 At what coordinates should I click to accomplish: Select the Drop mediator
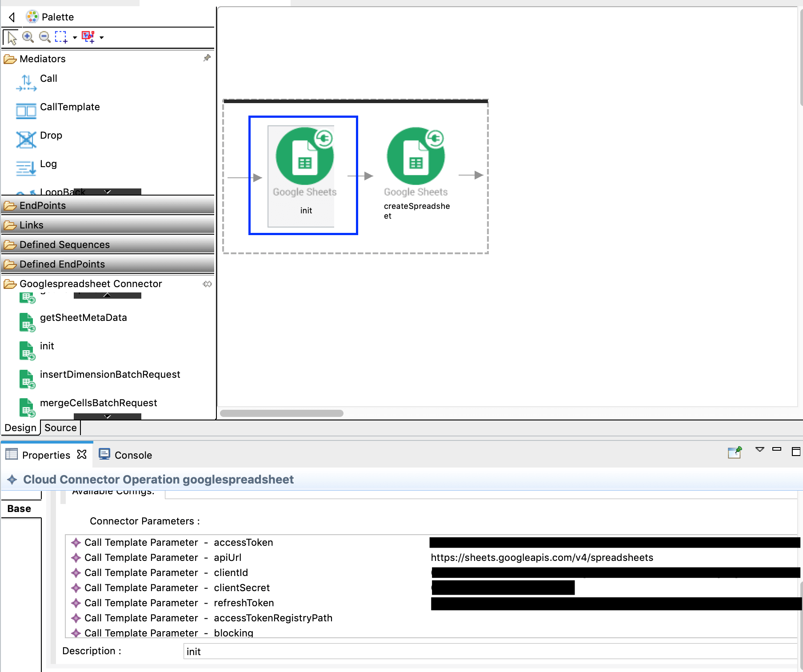(x=39, y=140)
